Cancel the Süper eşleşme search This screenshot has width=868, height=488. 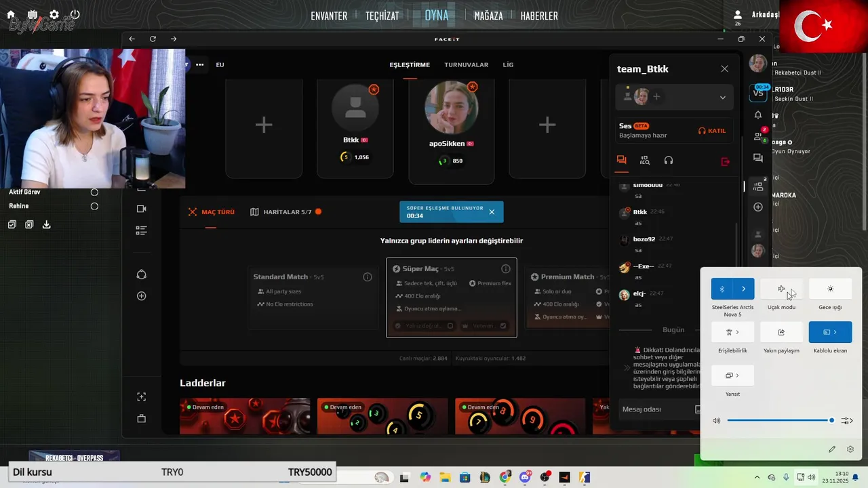[x=492, y=212]
